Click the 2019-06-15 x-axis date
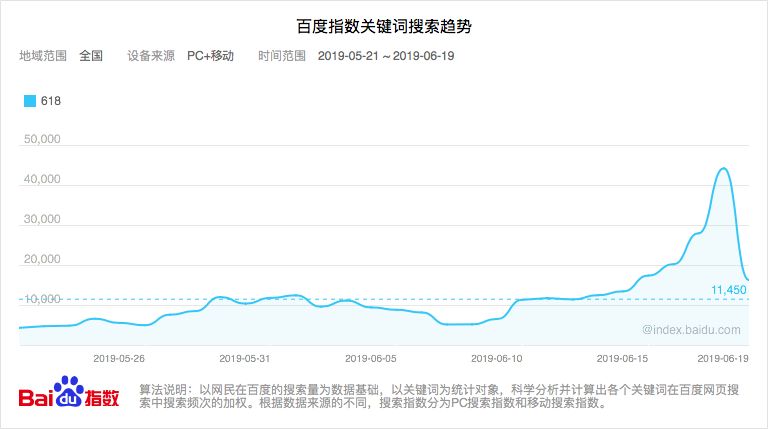The image size is (768, 429). [622, 358]
